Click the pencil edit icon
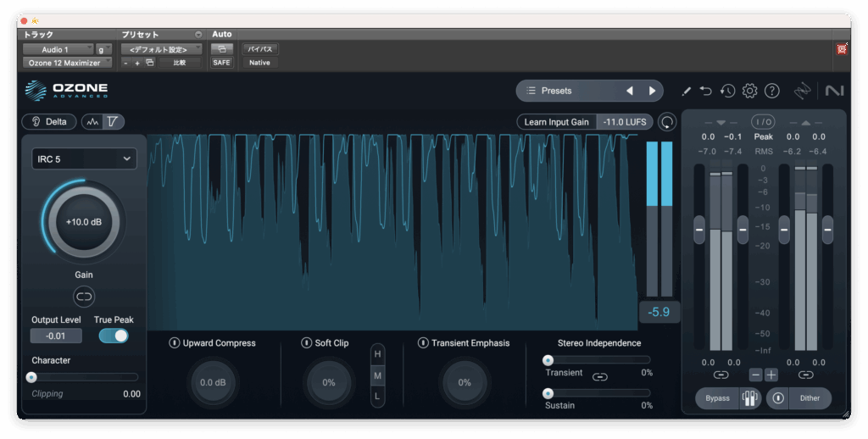 point(686,91)
